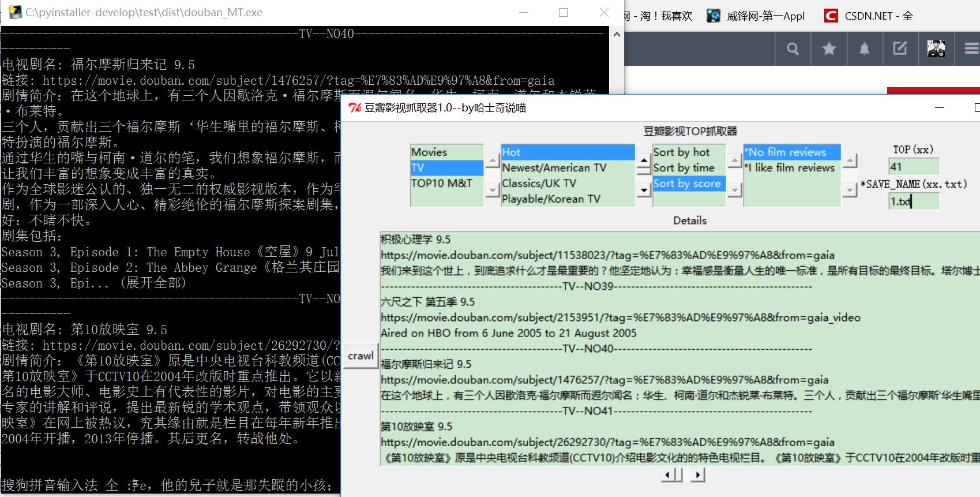Click the subject/2153951 URL in Details
The width and height of the screenshot is (980, 497).
click(x=621, y=317)
